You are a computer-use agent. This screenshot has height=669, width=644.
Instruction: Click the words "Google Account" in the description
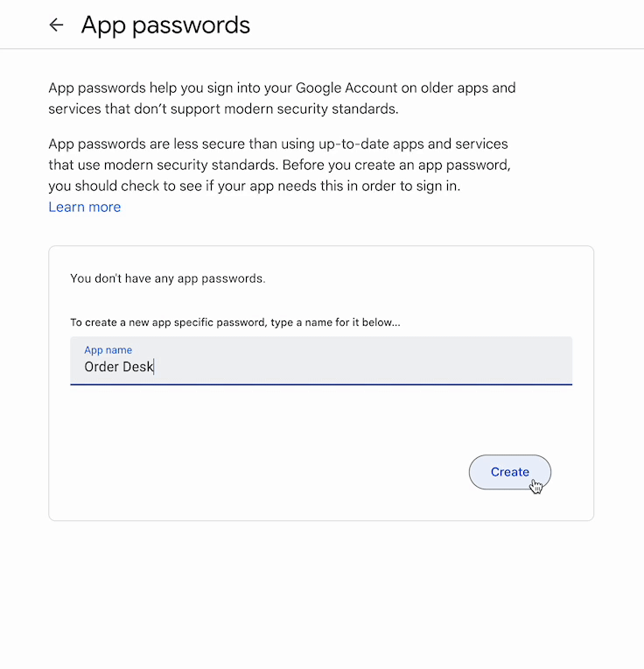(339, 88)
